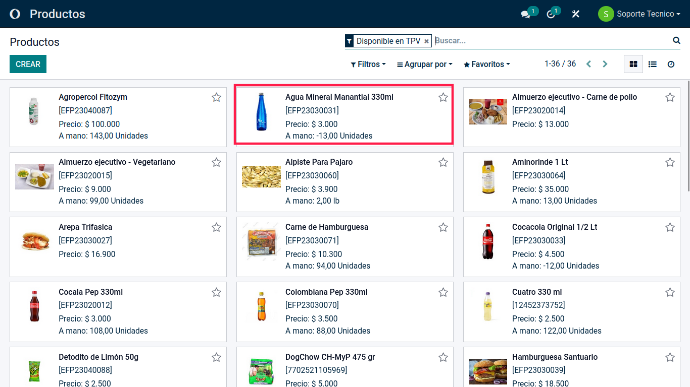
Task: Star Cuatro 330 ml product
Action: [x=670, y=292]
